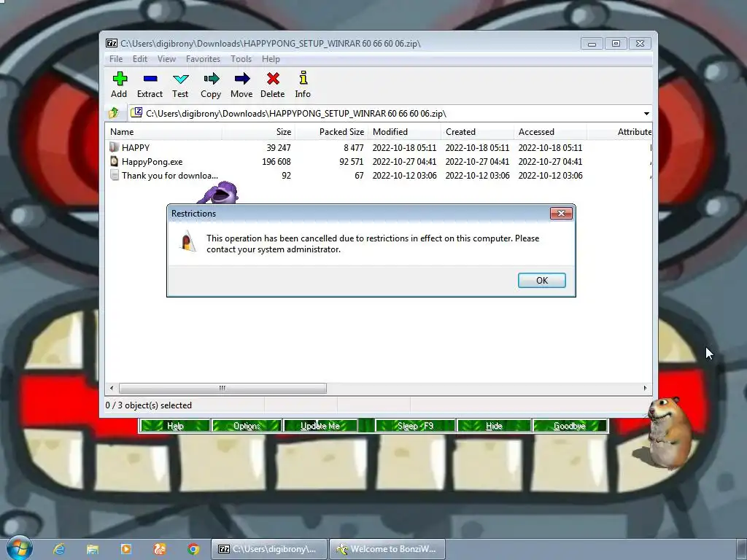The height and width of the screenshot is (560, 747).
Task: Click OK in Restrictions dialog
Action: pyautogui.click(x=542, y=281)
